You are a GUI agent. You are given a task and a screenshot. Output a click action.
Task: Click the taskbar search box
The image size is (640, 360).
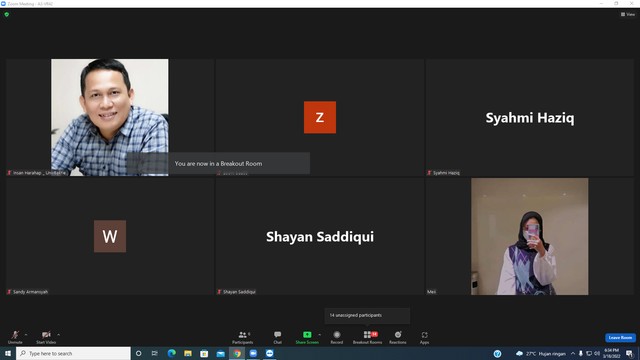[x=73, y=353]
